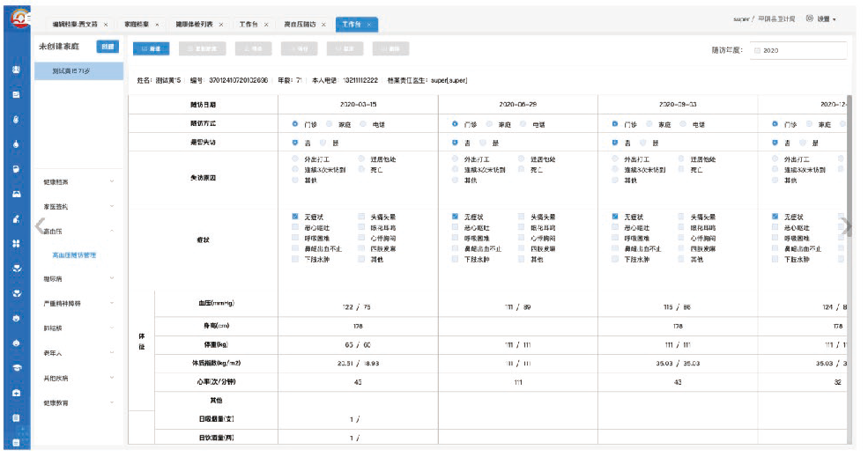
Task: Click the settings gear icon at top right
Action: pyautogui.click(x=809, y=18)
